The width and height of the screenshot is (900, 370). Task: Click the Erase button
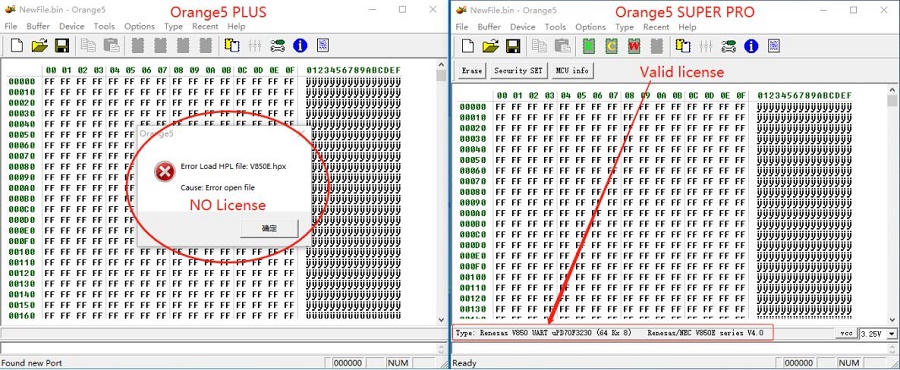point(472,71)
